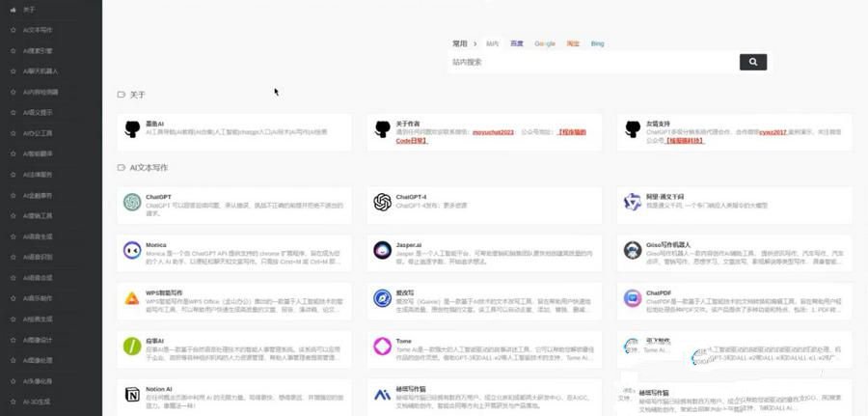Viewport: 868px width, 416px height.
Task: Open the moyuchat2023 red link
Action: click(493, 132)
